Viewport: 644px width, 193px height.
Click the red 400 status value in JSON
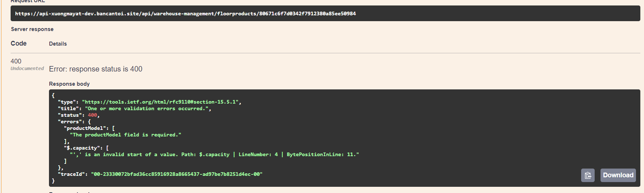tap(92, 115)
